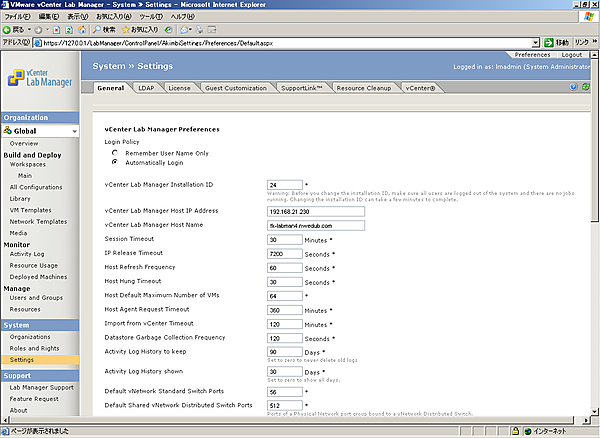Image resolution: width=600 pixels, height=438 pixels.
Task: Open Deployed Machines in the sidebar
Action: pyautogui.click(x=38, y=277)
